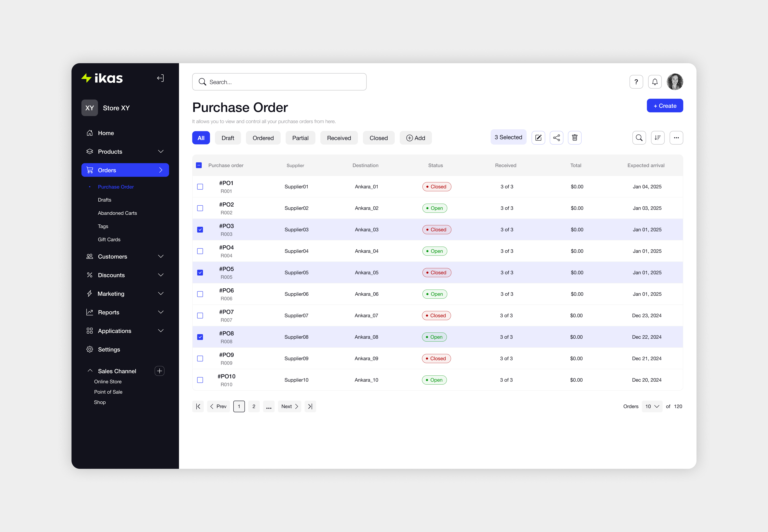Click the sort icon above the table
This screenshot has height=532, width=768.
tap(658, 137)
